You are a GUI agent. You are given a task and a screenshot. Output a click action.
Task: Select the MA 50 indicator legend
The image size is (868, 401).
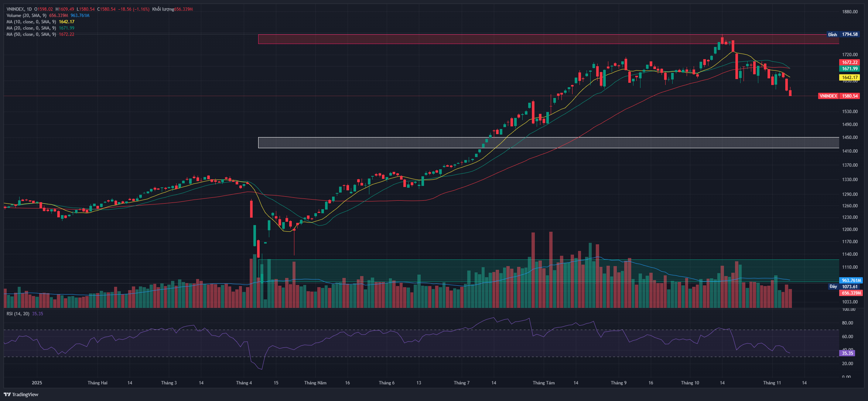click(x=31, y=34)
